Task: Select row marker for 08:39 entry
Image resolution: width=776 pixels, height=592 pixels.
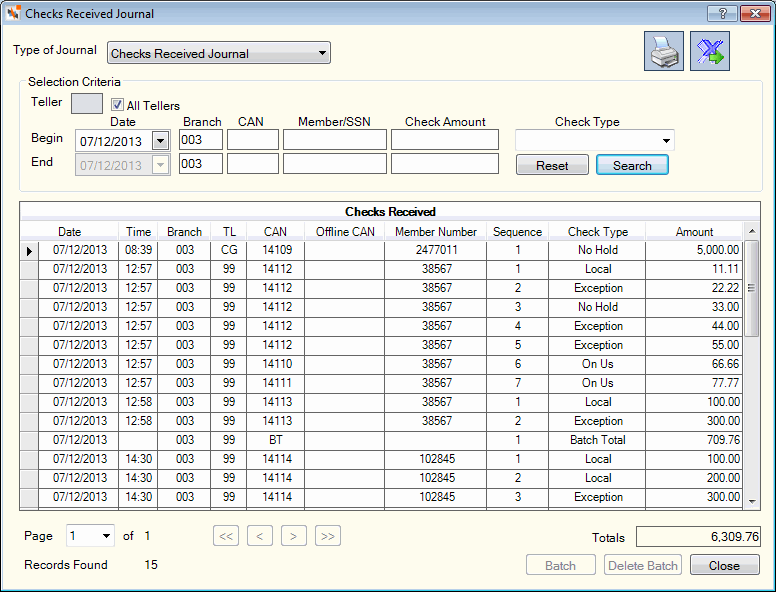Action: tap(29, 250)
